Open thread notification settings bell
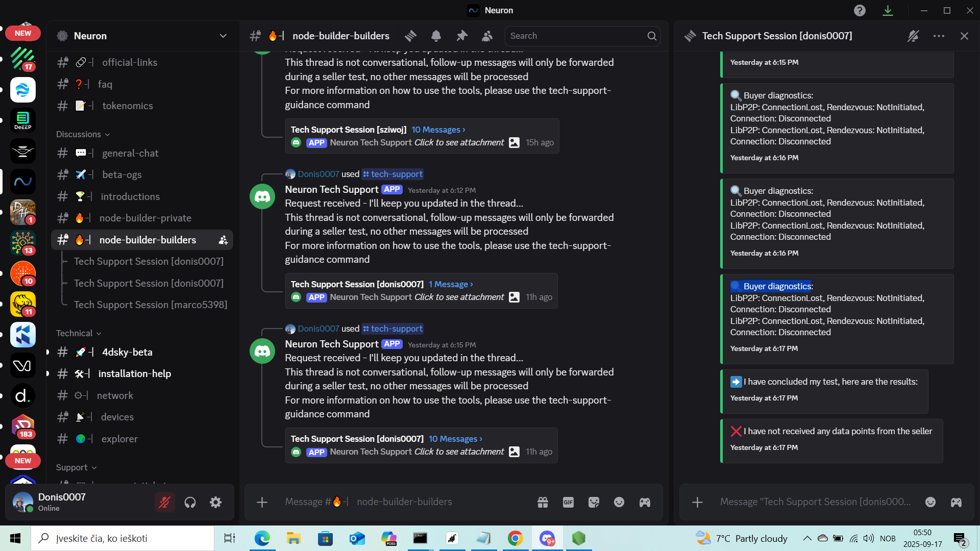Image resolution: width=980 pixels, height=551 pixels. coord(913,36)
